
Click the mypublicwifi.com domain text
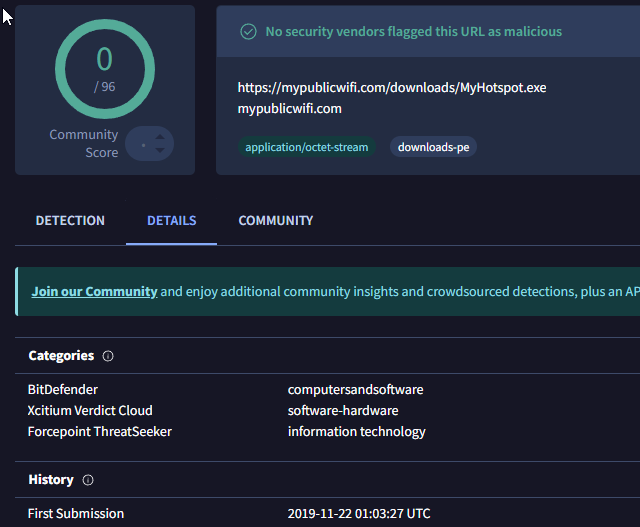290,108
